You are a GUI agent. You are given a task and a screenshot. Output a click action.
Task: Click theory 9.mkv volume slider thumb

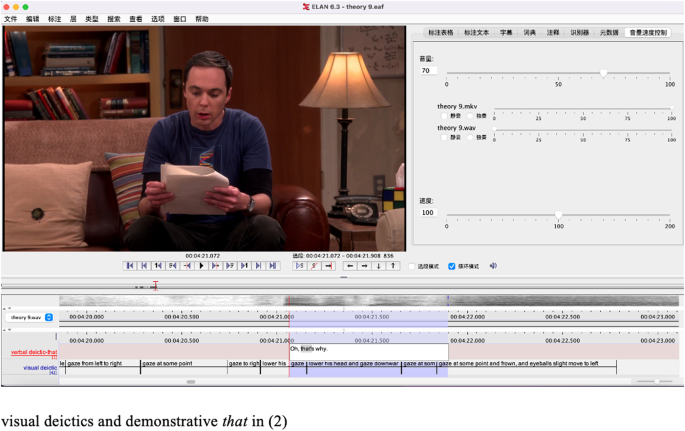[x=671, y=108]
